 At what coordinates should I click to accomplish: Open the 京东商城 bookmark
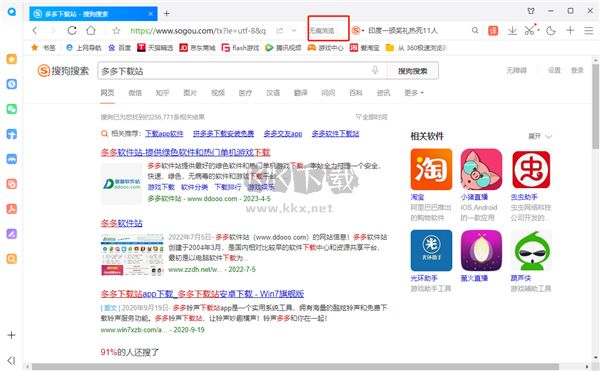(197, 47)
